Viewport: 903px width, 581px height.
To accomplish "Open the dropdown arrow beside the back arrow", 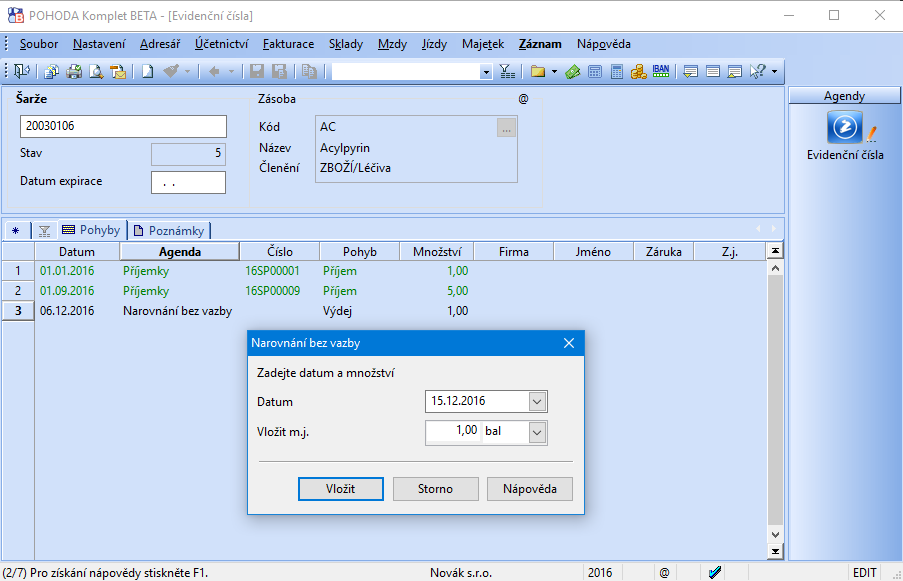I will (232, 71).
